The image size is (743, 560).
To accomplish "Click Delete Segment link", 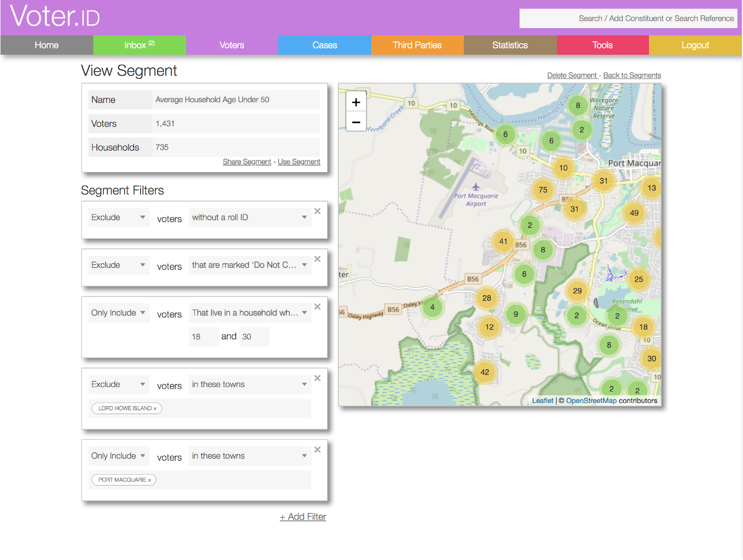I will [x=572, y=76].
